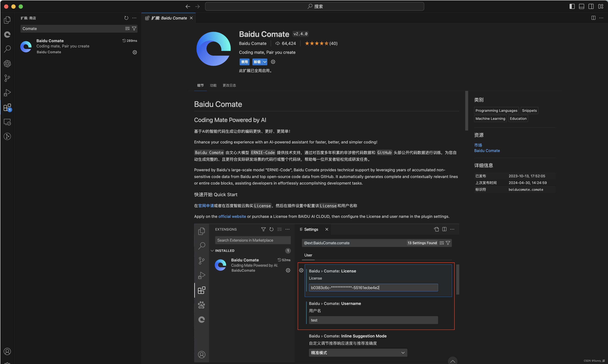Toggle the bottom panel layout button
Image resolution: width=608 pixels, height=364 pixels.
581,6
